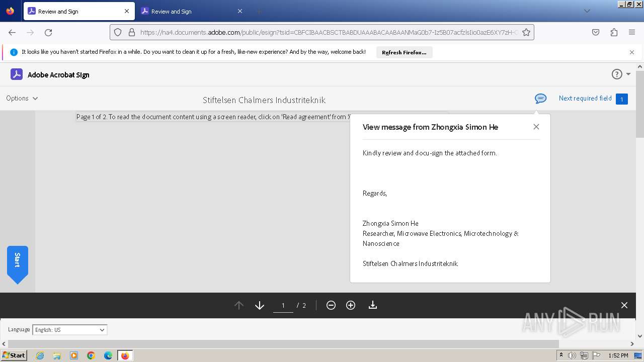644x362 pixels.
Task: Click the required field count badge
Action: (621, 99)
